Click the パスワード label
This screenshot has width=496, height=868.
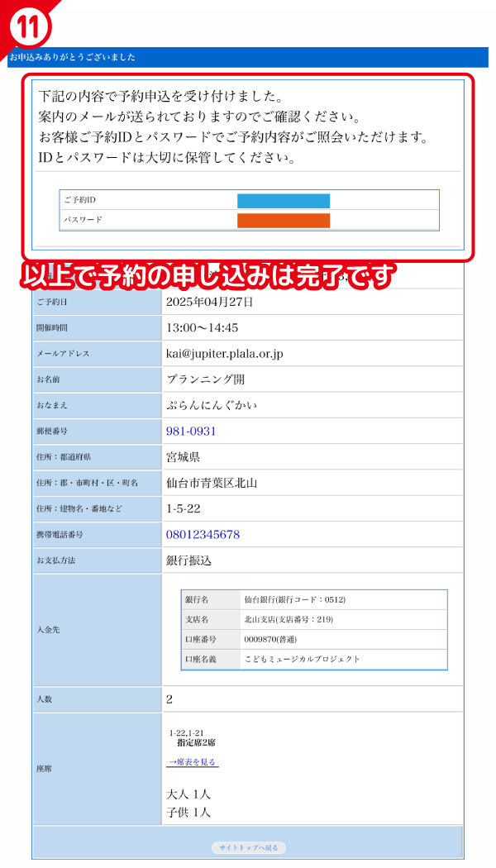[83, 221]
